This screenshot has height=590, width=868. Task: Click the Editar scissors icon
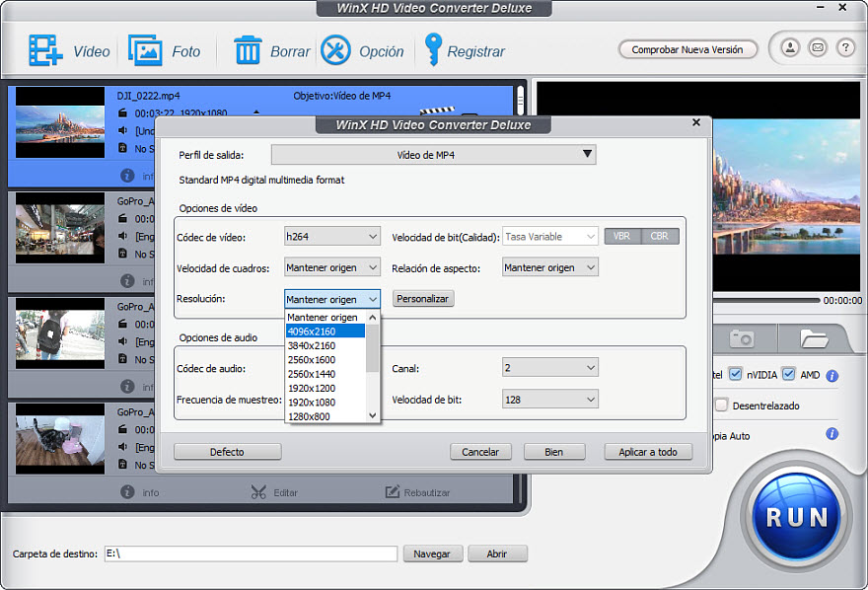point(258,492)
